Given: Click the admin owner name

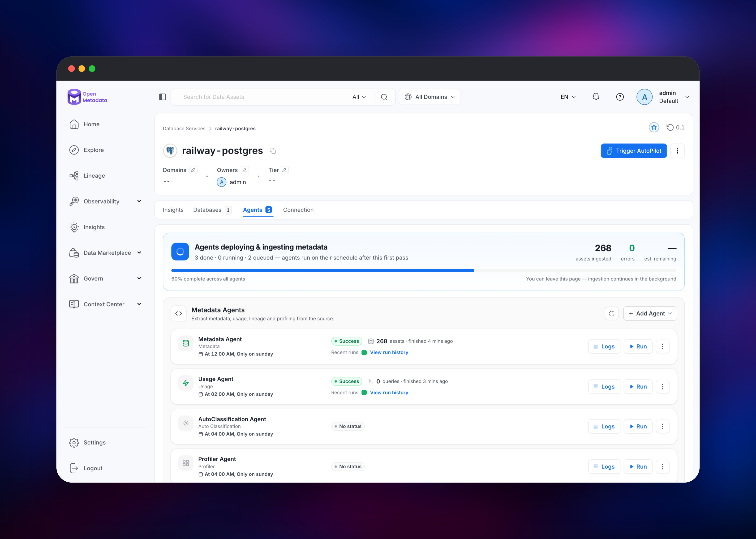Looking at the screenshot, I should point(238,182).
